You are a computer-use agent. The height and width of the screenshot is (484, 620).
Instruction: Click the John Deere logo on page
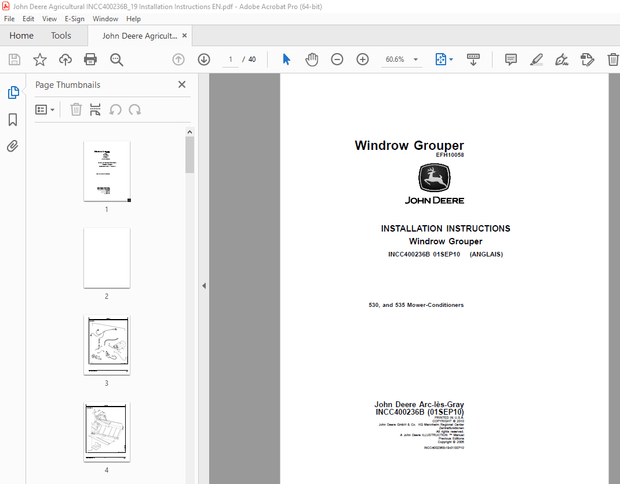point(434,184)
